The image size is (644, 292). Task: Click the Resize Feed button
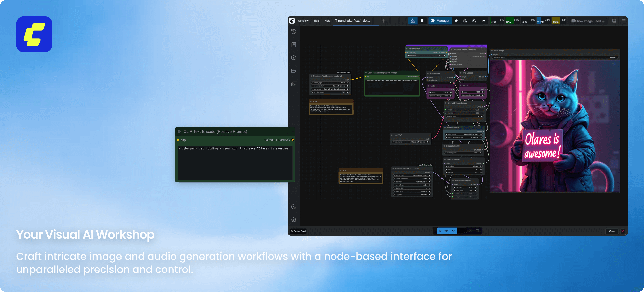point(298,231)
